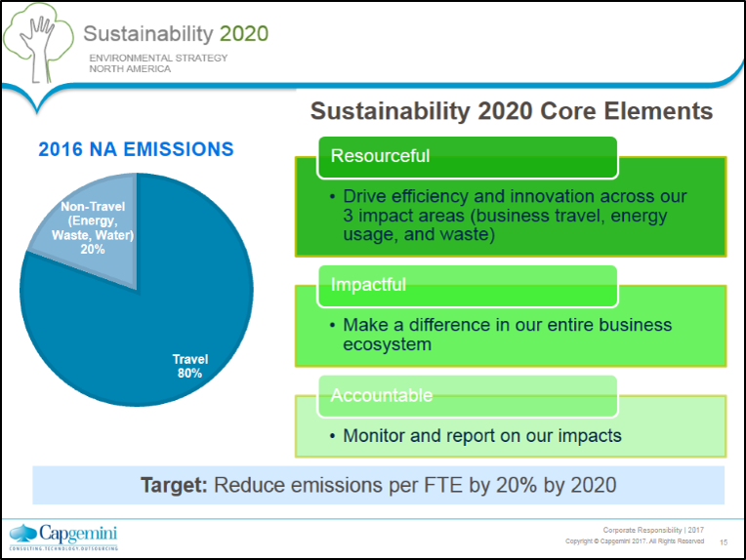Image resolution: width=746 pixels, height=560 pixels.
Task: Select the Sustainability 2020 slide title
Action: pos(176,33)
